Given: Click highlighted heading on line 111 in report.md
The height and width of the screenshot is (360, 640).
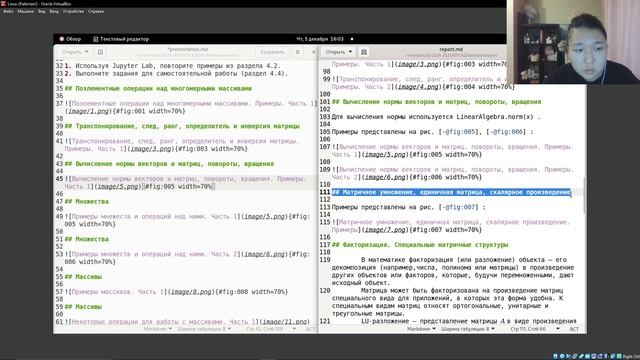Looking at the screenshot, I should coord(451,192).
